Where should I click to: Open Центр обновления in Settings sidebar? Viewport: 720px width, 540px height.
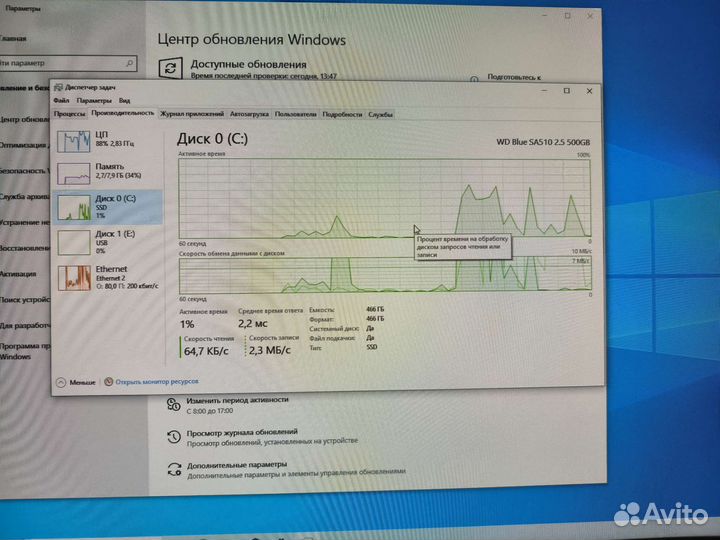[x=25, y=119]
